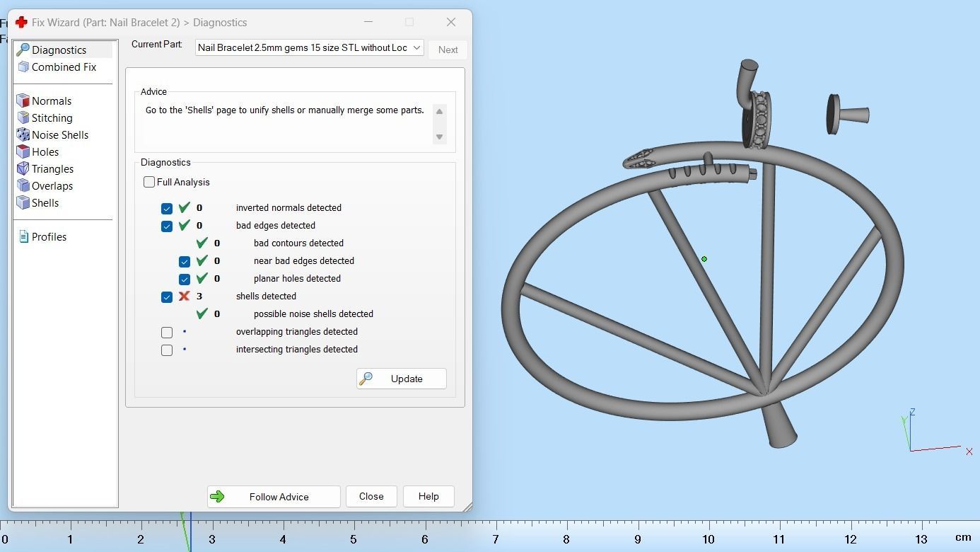Image resolution: width=980 pixels, height=552 pixels.
Task: Go to the Noise Shells page label
Action: point(60,134)
